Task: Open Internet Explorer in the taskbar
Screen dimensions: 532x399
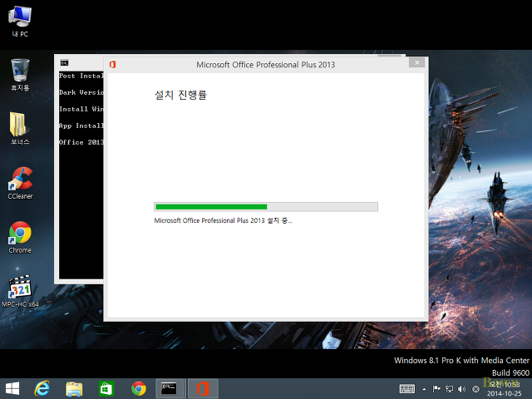Action: (42, 388)
